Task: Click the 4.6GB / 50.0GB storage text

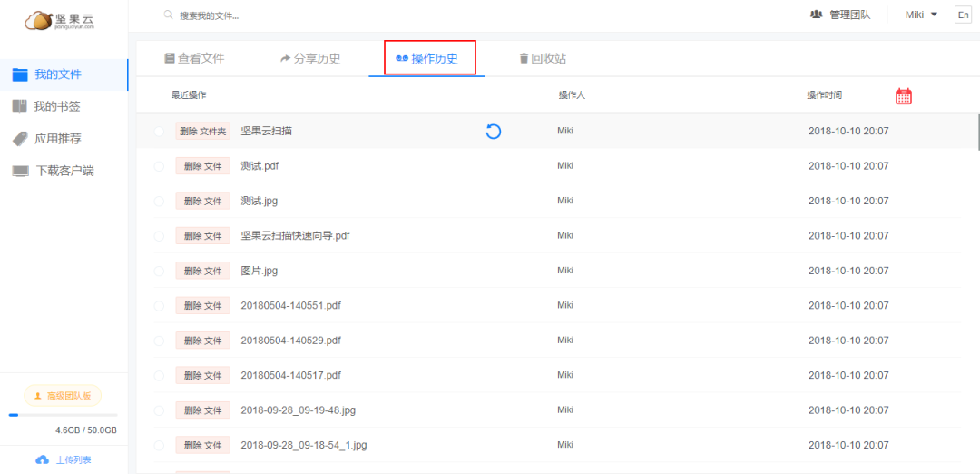Action: pyautogui.click(x=86, y=430)
